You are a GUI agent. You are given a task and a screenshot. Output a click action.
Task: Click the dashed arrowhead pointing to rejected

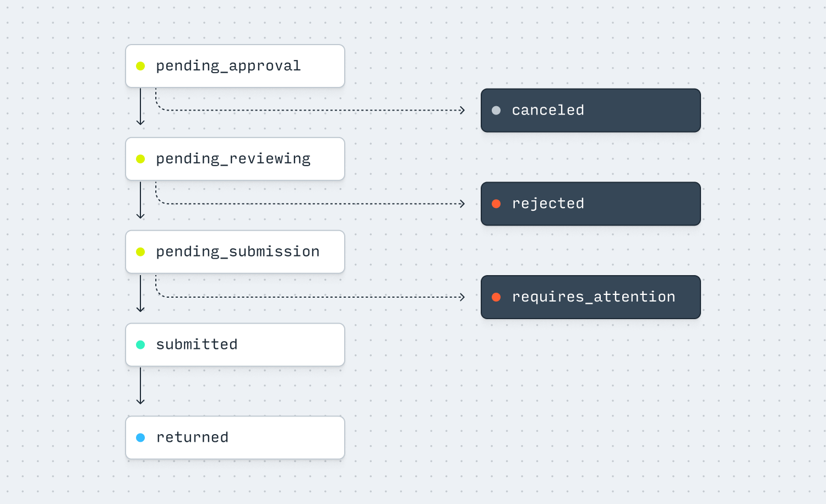(462, 204)
